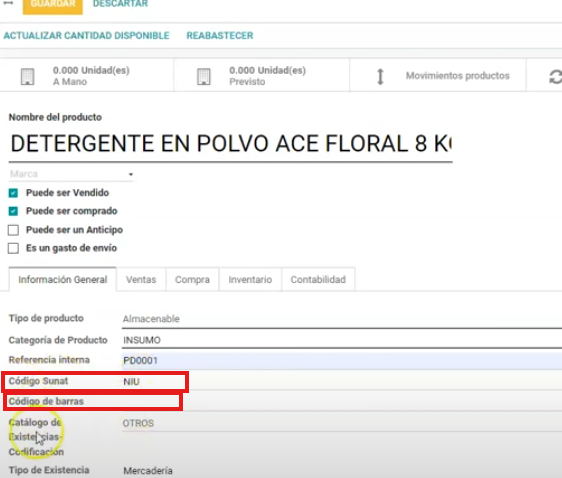The image size is (562, 478).
Task: Open the A Mano units stat button
Action: [87, 76]
